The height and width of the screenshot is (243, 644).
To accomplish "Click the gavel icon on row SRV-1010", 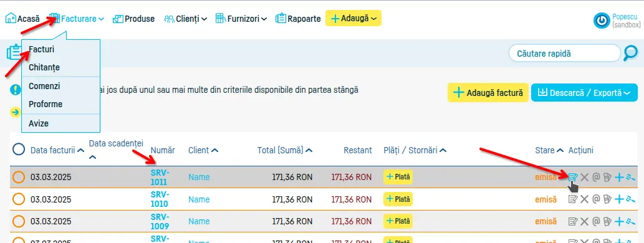I will pos(630,199).
